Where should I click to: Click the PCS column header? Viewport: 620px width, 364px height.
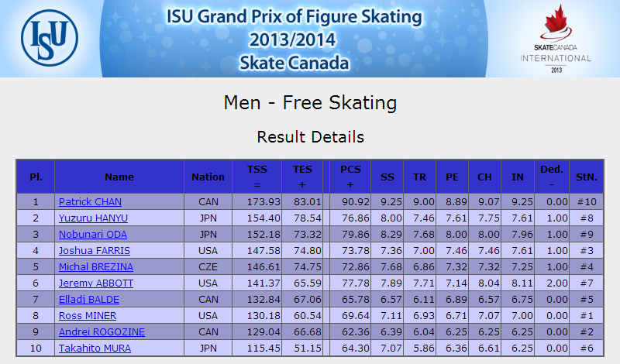tap(350, 177)
